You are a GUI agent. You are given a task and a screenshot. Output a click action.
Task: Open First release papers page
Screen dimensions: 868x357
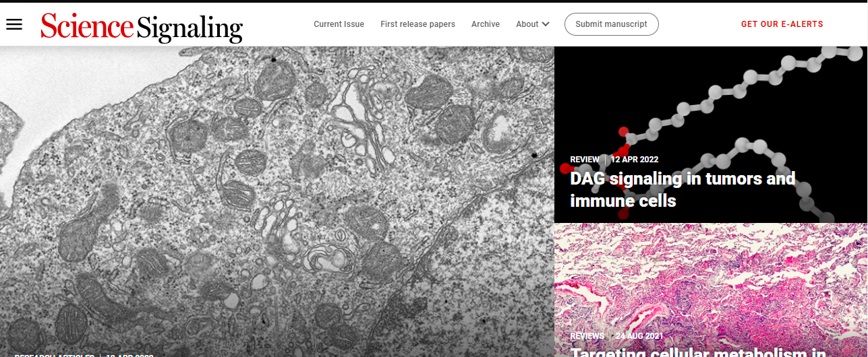coord(417,24)
